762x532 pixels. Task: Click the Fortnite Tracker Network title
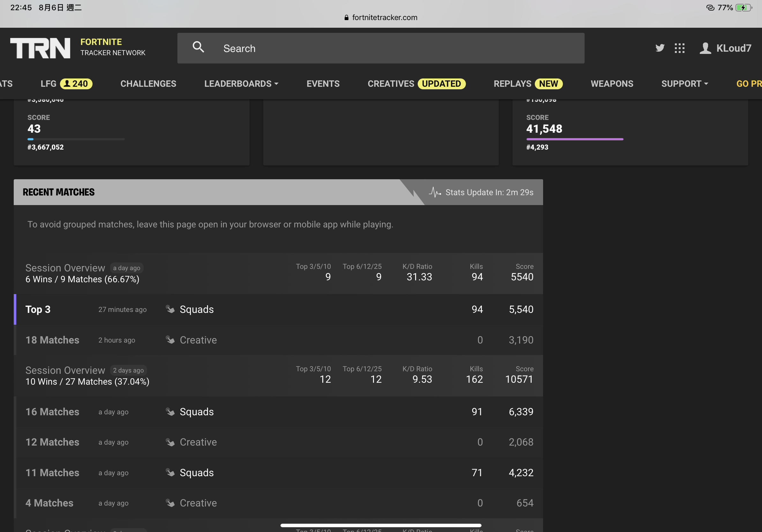tap(113, 47)
